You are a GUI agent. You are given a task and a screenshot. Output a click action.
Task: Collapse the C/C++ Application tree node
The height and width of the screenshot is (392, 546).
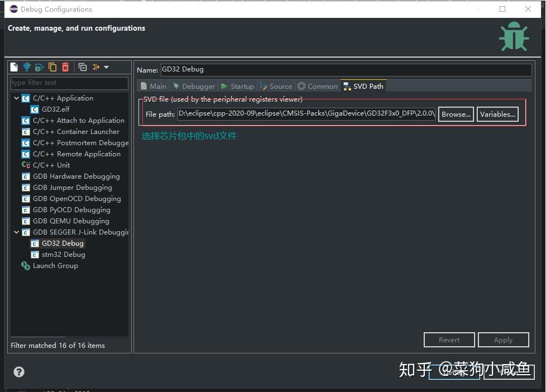coord(16,98)
